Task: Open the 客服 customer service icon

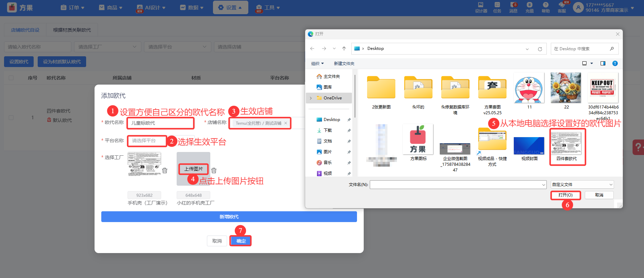Action: (x=562, y=7)
